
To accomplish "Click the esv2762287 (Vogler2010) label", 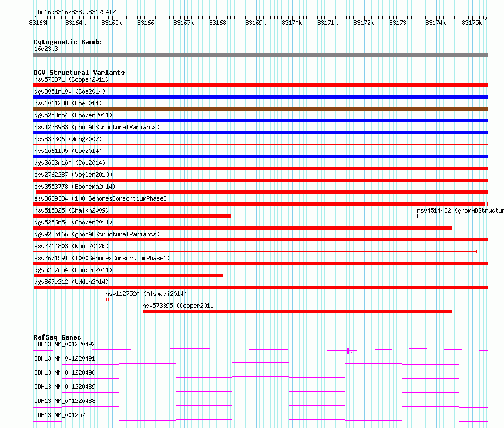I will tap(73, 175).
